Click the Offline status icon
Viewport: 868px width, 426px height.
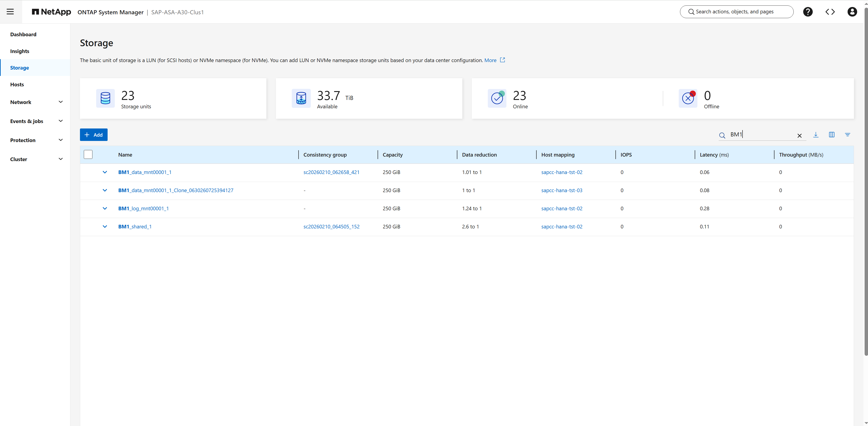click(x=688, y=98)
